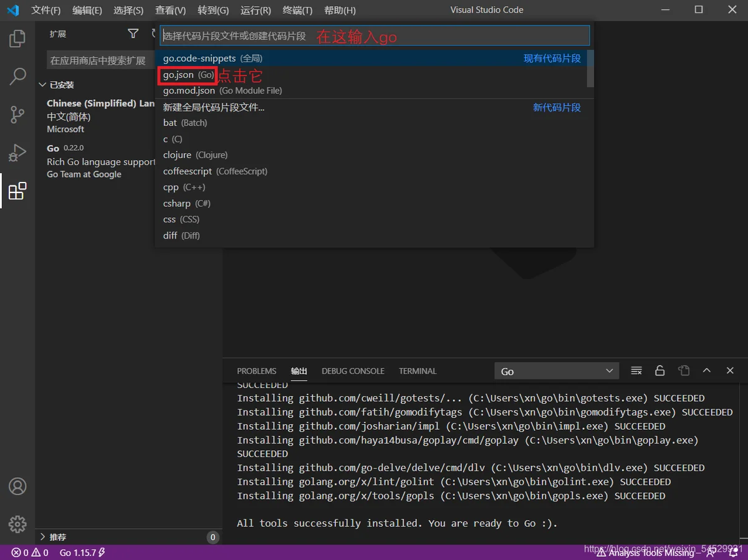Maximize the bottom panel with chevron
This screenshot has width=748, height=560.
(x=707, y=371)
